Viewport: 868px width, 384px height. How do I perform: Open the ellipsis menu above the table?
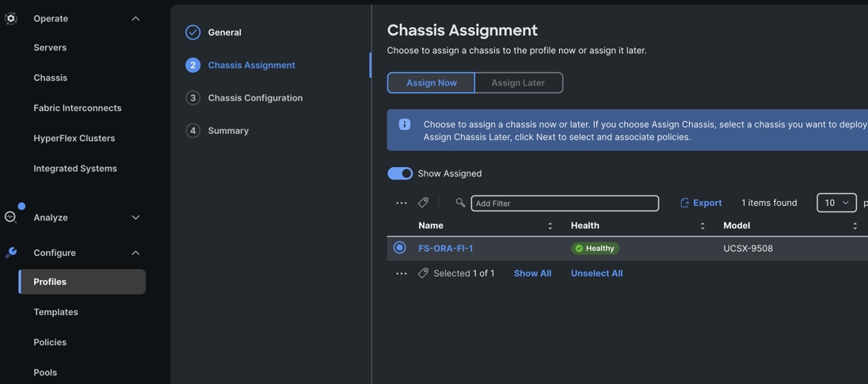pyautogui.click(x=402, y=203)
